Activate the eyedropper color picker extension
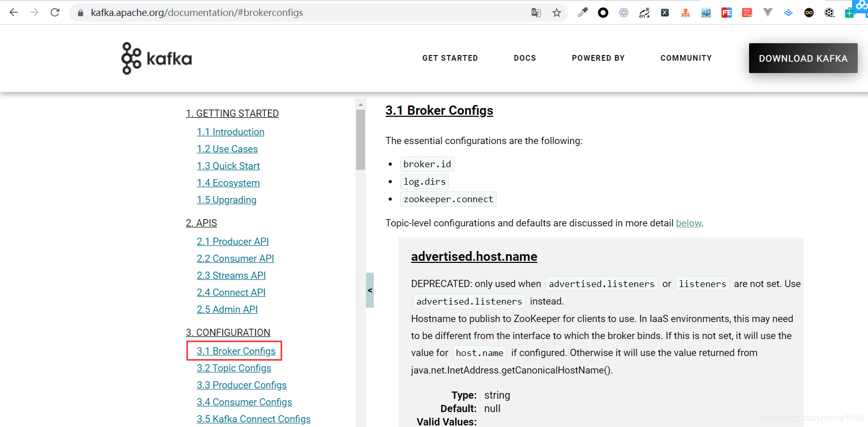This screenshot has height=427, width=868. click(x=582, y=13)
